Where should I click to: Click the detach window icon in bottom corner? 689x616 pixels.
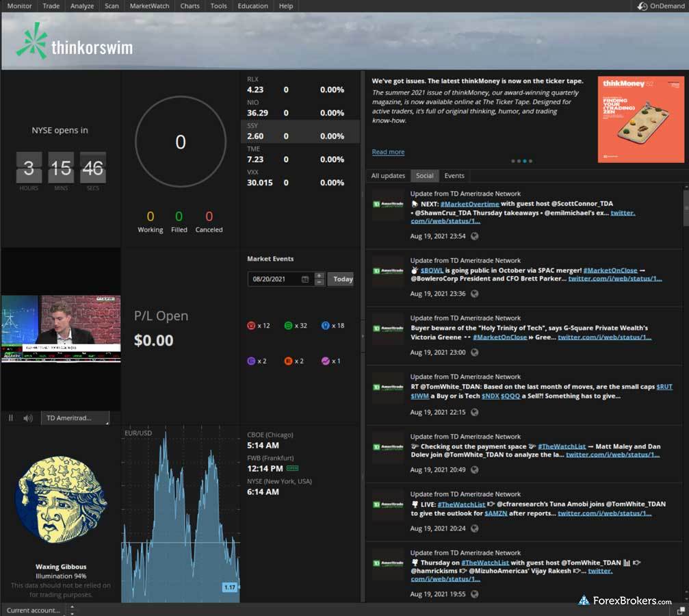[x=681, y=611]
